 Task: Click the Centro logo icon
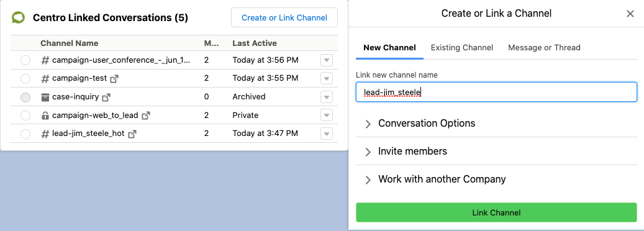18,17
